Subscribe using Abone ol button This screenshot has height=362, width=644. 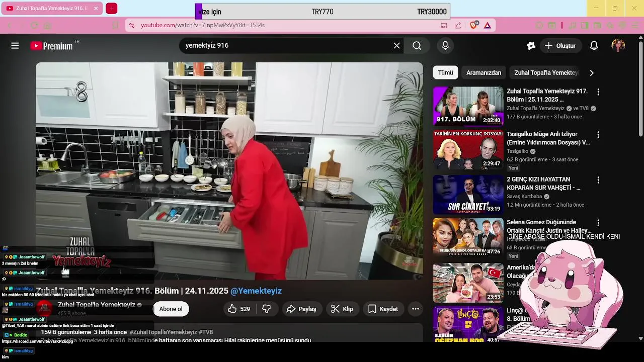point(171,309)
